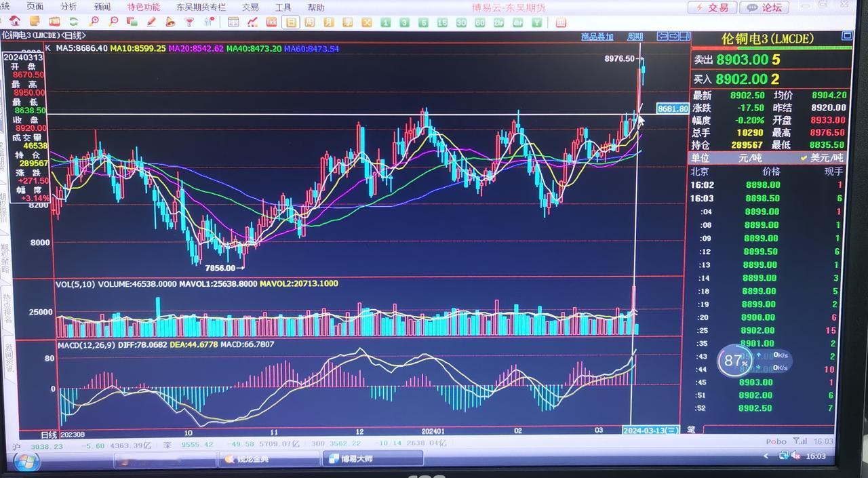Viewport: 868px width, 478px height.
Task: Open 钱龙金典 in the taskbar
Action: pyautogui.click(x=269, y=459)
